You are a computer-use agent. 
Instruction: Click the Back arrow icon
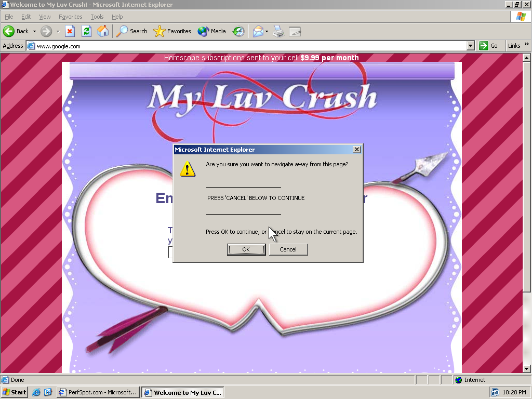[9, 31]
